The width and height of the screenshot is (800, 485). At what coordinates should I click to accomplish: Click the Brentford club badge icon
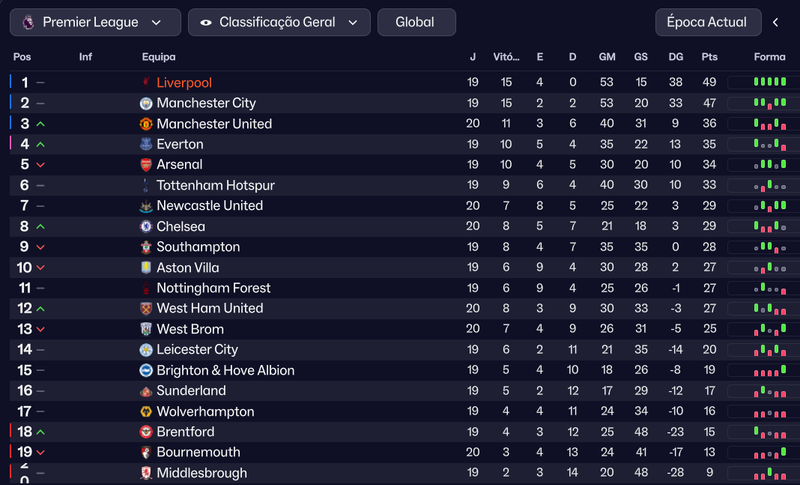[x=146, y=432]
